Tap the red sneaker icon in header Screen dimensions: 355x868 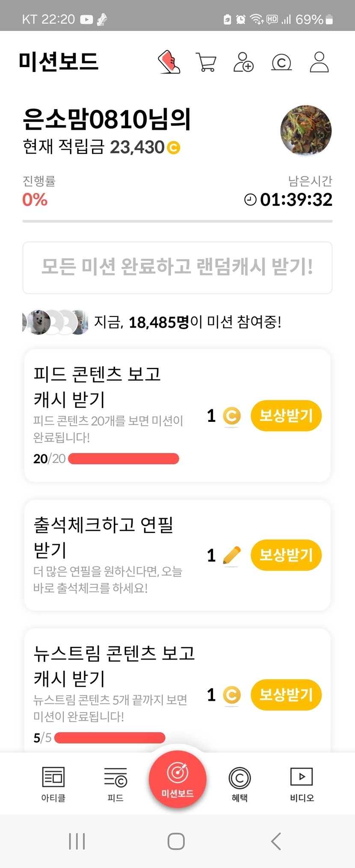click(169, 62)
